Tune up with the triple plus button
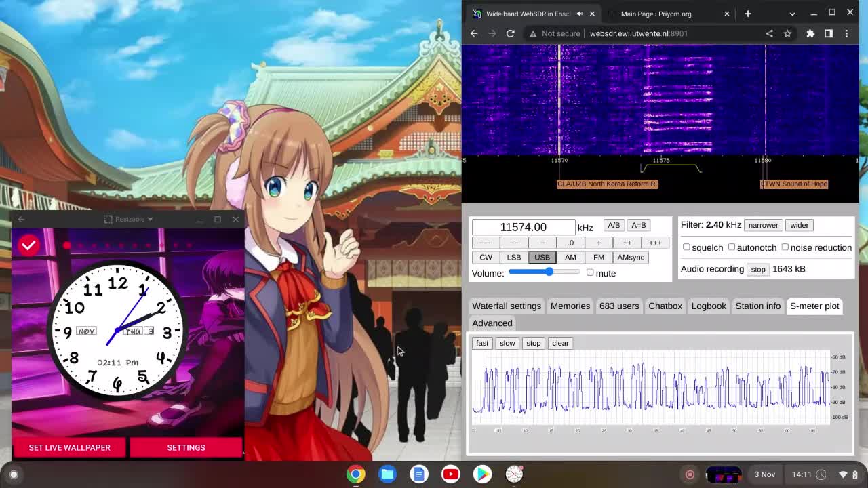Image resolution: width=868 pixels, height=488 pixels. pyautogui.click(x=655, y=243)
